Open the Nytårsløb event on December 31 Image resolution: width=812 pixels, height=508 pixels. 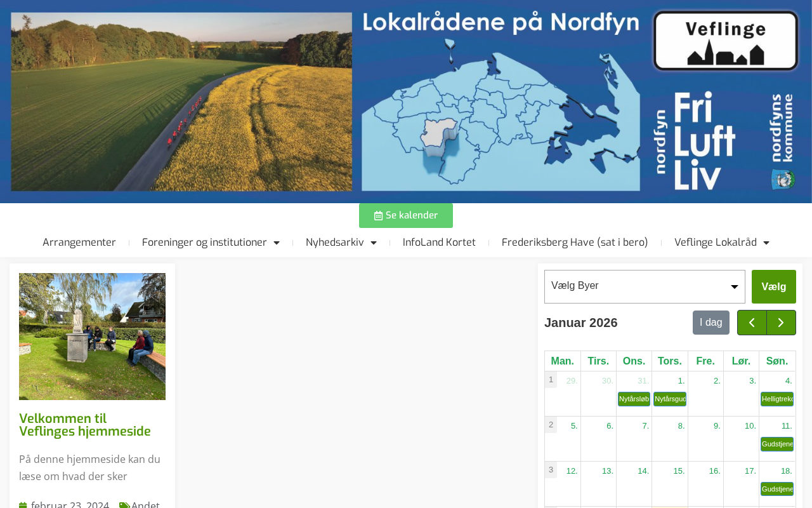click(634, 399)
